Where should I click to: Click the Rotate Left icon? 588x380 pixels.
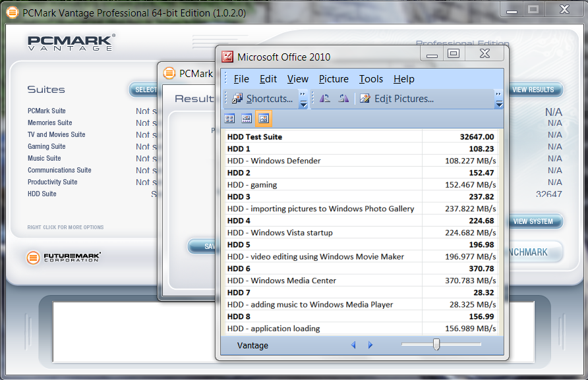[x=325, y=99]
